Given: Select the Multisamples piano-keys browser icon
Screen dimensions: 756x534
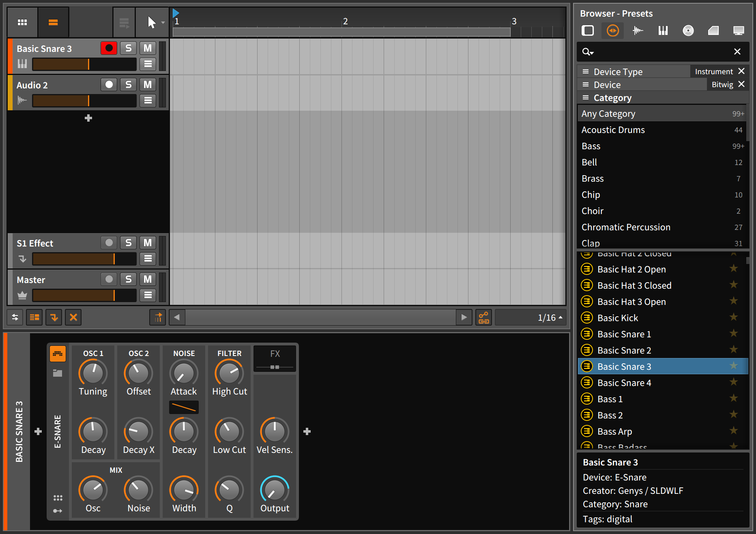Looking at the screenshot, I should coord(663,30).
